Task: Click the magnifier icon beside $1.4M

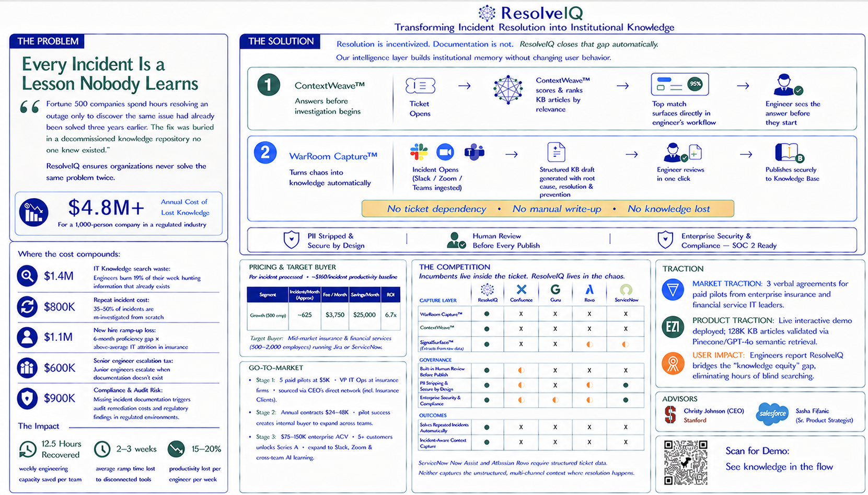Action: [x=27, y=275]
